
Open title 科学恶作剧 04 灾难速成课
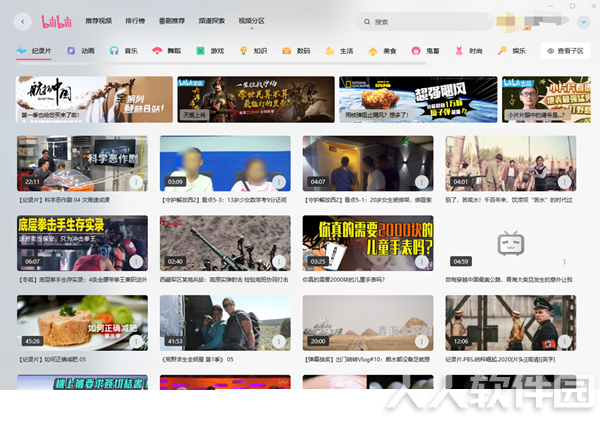pyautogui.click(x=64, y=200)
